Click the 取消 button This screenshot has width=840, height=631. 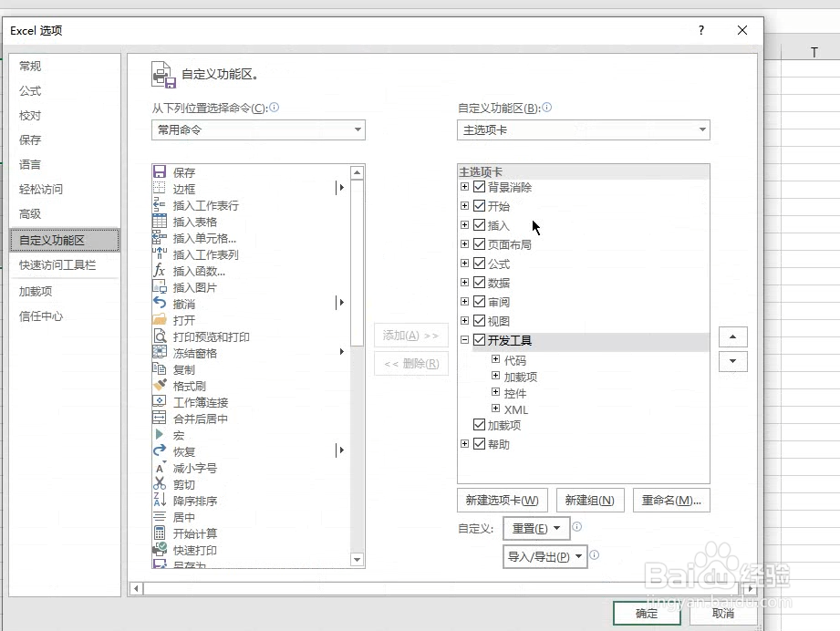(722, 614)
